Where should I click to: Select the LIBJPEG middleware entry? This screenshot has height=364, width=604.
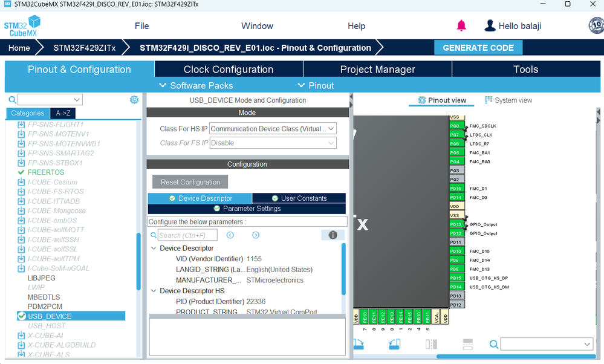(42, 278)
